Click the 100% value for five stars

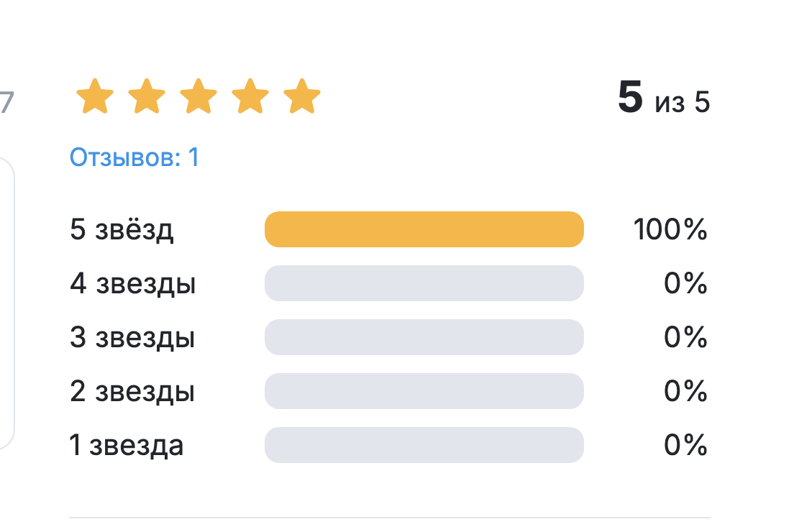coord(670,230)
